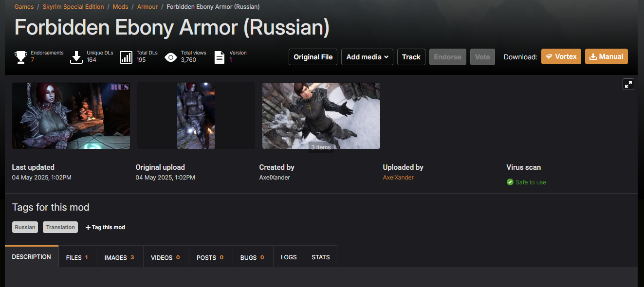Open the Stats tab
644x287 pixels.
(321, 257)
